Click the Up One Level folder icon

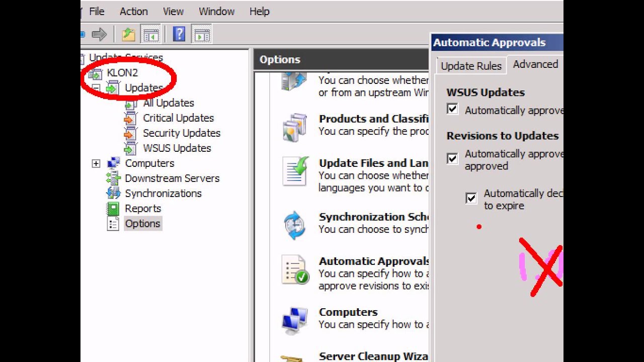(x=129, y=35)
